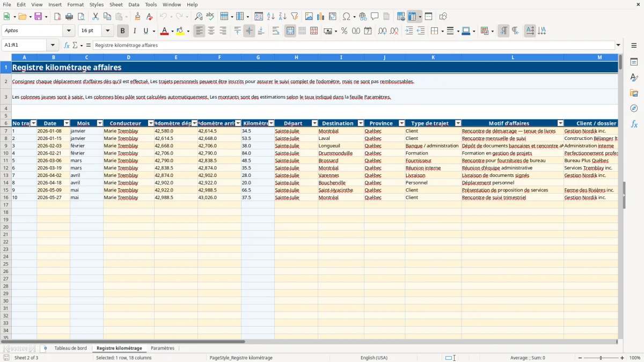Click the Print icon in toolbar
The width and height of the screenshot is (644, 362).
tap(69, 17)
